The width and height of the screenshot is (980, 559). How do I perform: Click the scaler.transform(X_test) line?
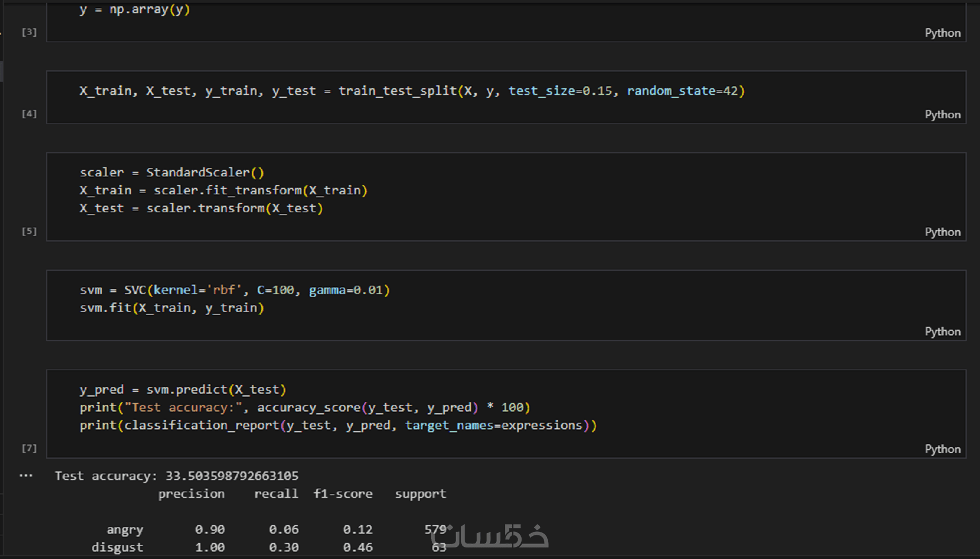tap(201, 209)
